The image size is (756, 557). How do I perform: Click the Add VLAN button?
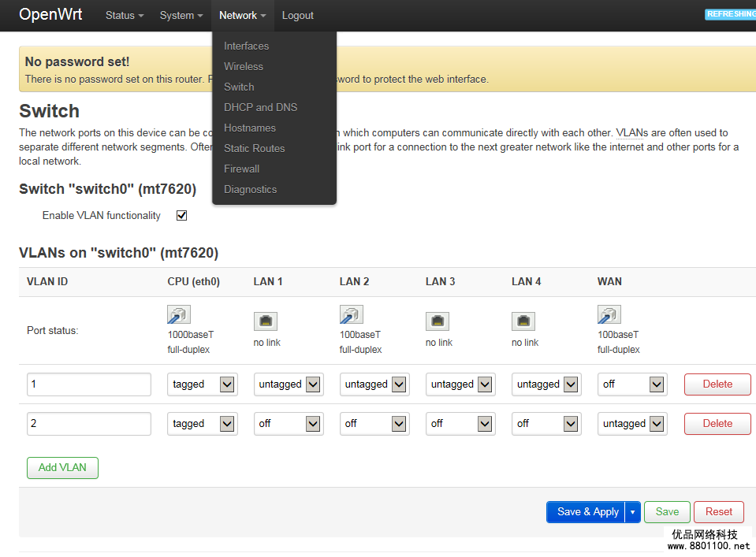click(63, 468)
